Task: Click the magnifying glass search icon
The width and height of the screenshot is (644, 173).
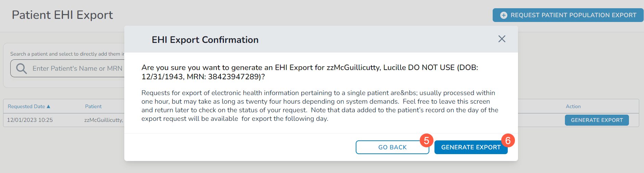Action: tap(21, 69)
